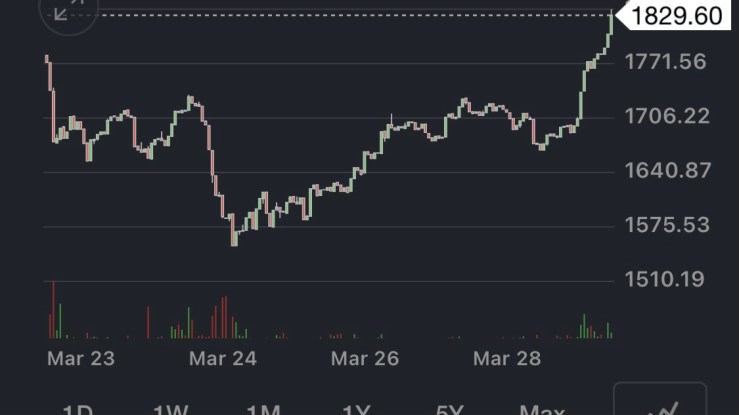Select the 1D time range
This screenshot has width=739, height=415.
(x=77, y=410)
